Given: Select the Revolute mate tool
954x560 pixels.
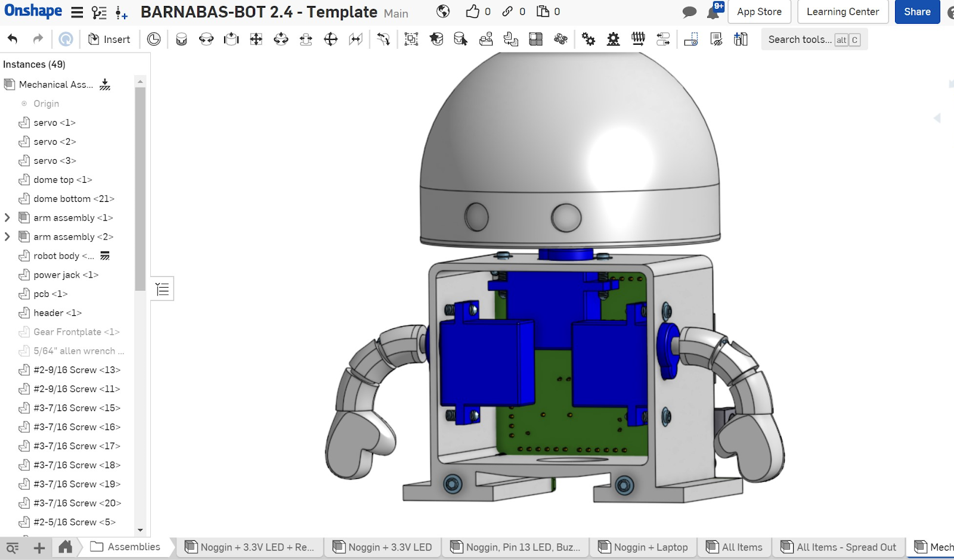Looking at the screenshot, I should coord(206,39).
